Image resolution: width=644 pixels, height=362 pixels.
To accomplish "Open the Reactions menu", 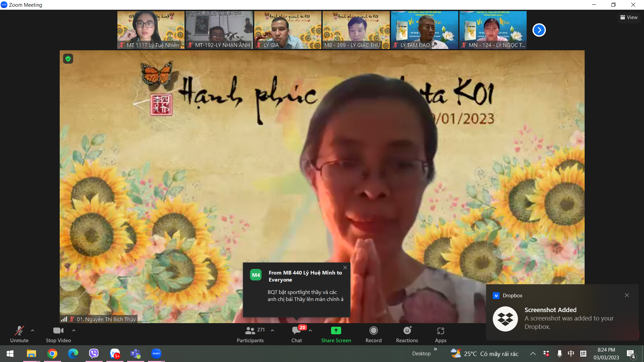I will tap(407, 335).
